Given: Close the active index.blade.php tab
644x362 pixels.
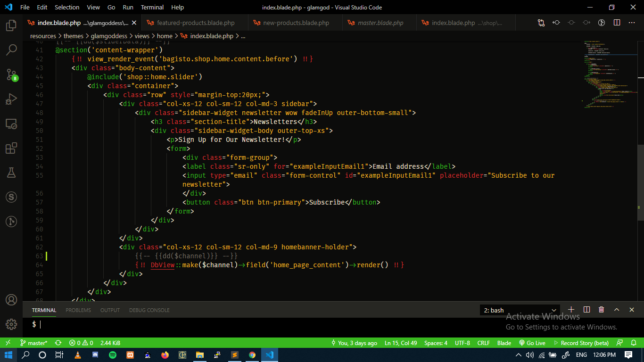Looking at the screenshot, I should [x=134, y=23].
